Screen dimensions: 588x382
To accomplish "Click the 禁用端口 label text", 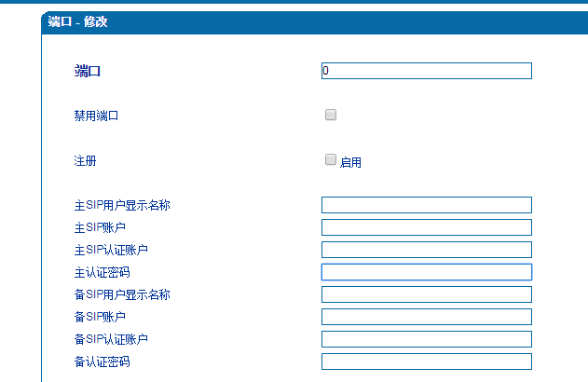I will point(96,116).
